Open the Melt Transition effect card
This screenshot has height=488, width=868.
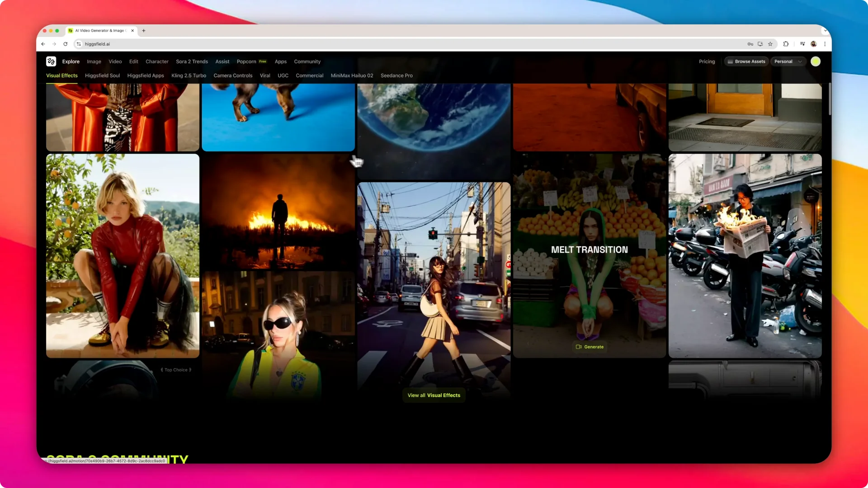(589, 249)
